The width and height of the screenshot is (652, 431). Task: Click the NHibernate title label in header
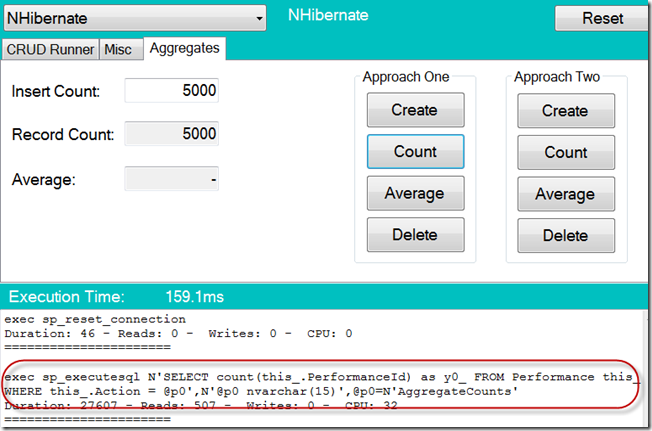(328, 15)
